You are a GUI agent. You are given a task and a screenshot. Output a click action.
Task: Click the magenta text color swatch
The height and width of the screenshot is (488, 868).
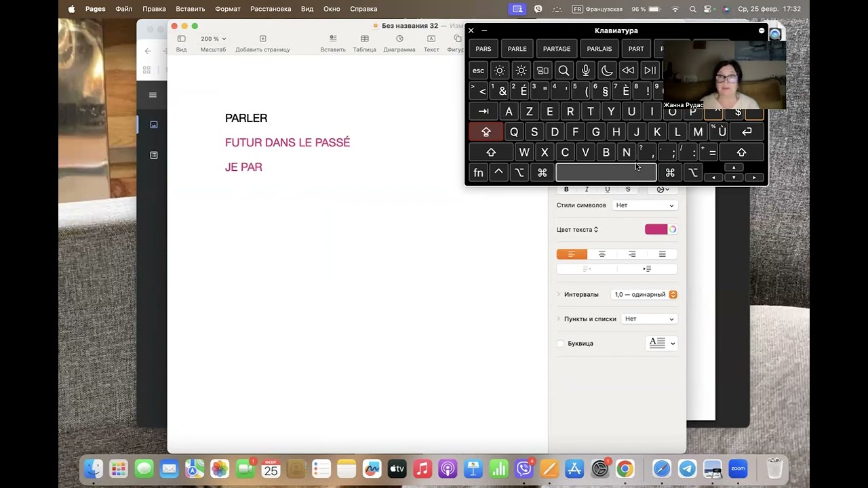pos(656,229)
